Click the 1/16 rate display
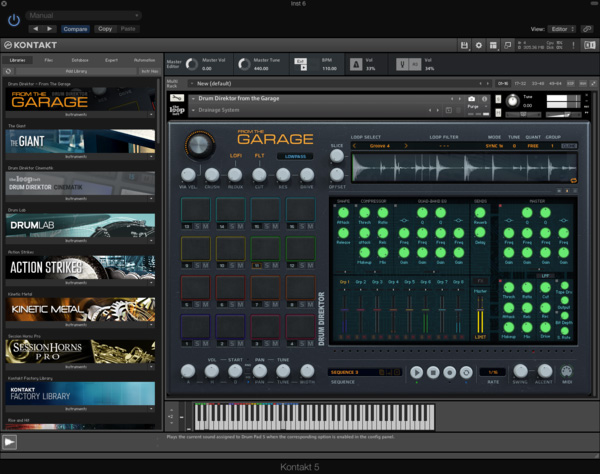 (493, 372)
